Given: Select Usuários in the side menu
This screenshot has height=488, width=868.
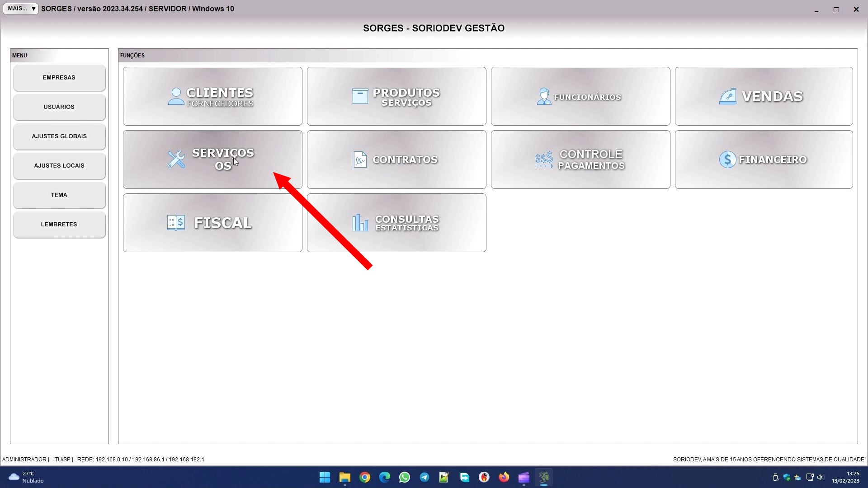Looking at the screenshot, I should click(x=59, y=107).
